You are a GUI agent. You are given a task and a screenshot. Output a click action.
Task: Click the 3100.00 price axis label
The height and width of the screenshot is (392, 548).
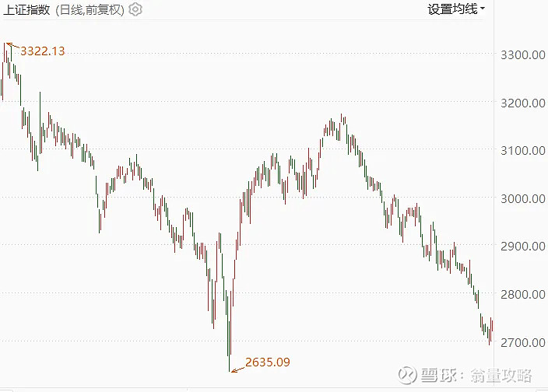click(x=523, y=151)
